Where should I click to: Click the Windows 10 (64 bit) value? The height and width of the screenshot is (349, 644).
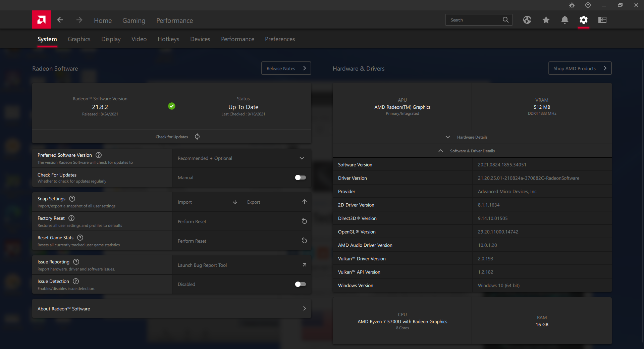pyautogui.click(x=499, y=285)
